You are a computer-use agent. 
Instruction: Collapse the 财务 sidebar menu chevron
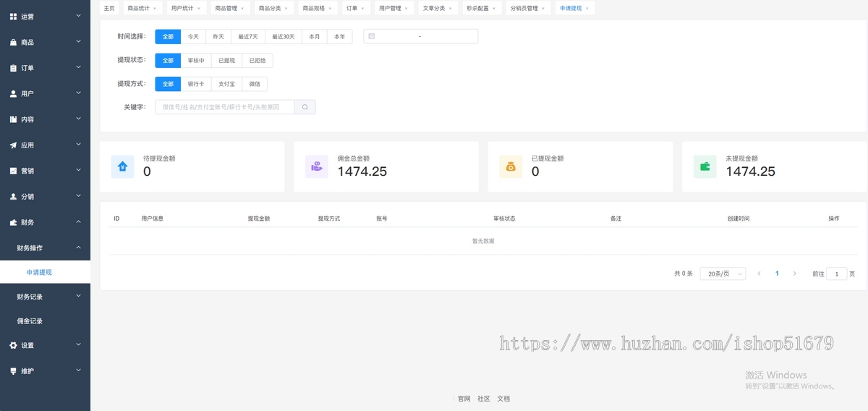pos(78,221)
